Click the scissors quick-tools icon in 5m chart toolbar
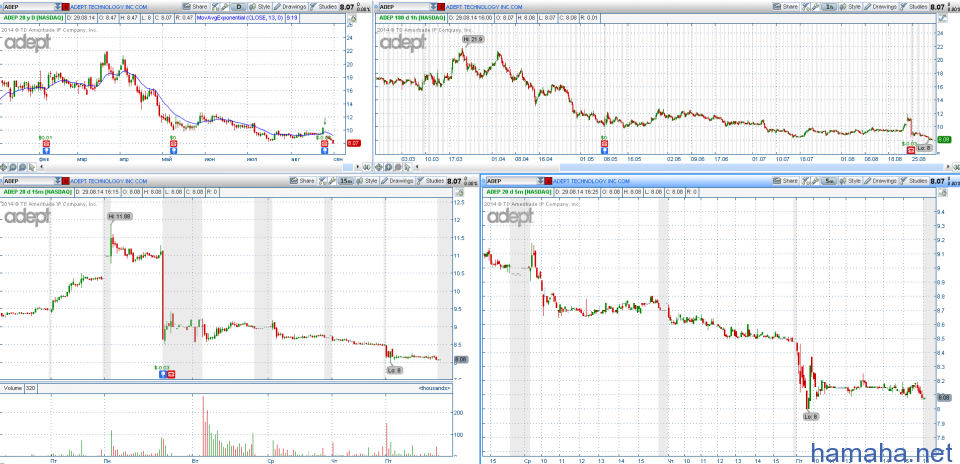The width and height of the screenshot is (960, 464). click(x=806, y=181)
